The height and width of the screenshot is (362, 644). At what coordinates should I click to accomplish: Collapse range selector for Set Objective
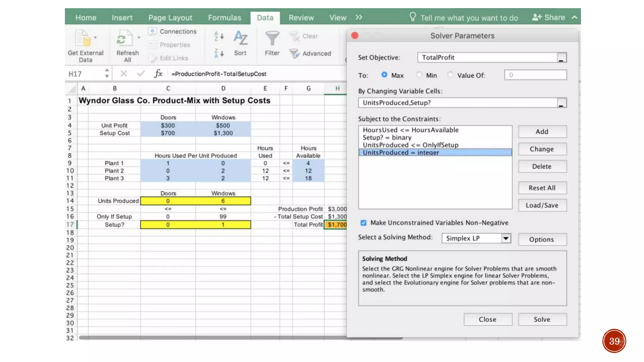coord(561,58)
